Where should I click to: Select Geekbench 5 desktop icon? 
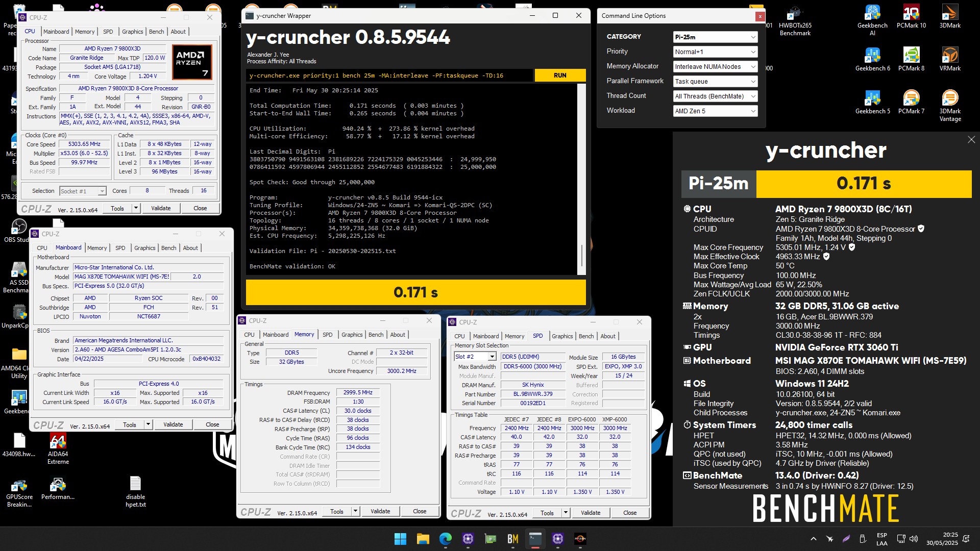pyautogui.click(x=872, y=102)
